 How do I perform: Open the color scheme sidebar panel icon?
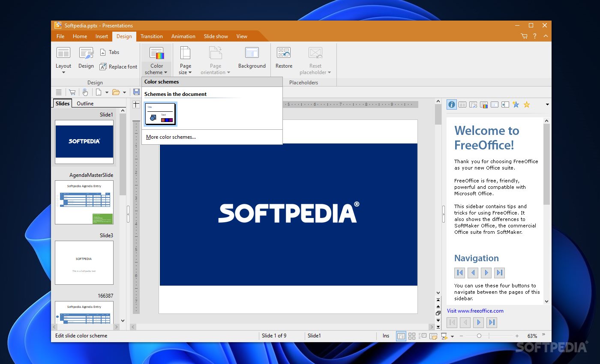pos(484,104)
